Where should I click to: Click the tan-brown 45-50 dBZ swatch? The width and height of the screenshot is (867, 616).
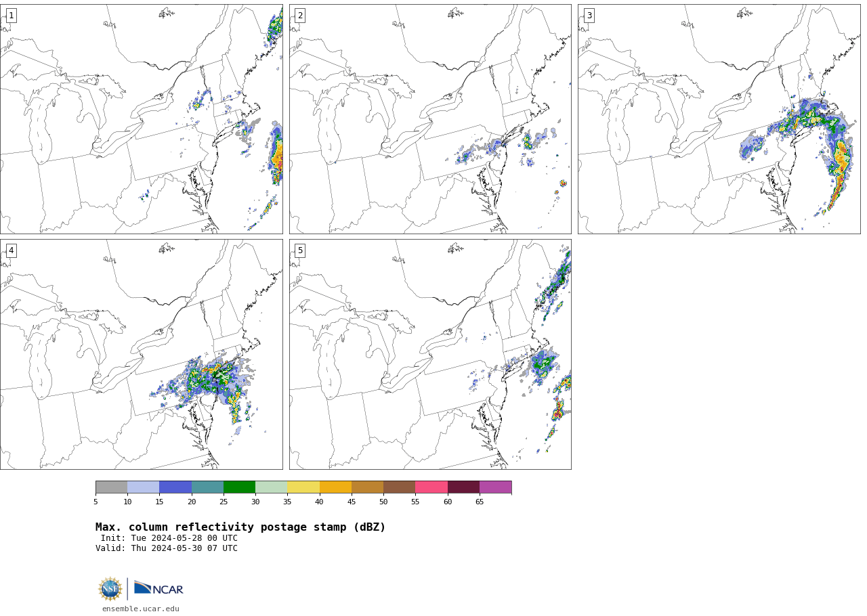point(367,487)
